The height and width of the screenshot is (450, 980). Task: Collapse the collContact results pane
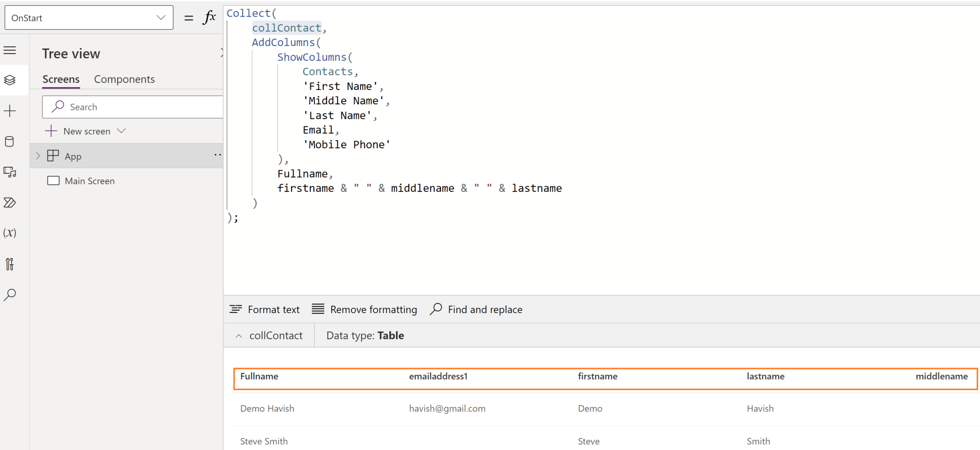(x=239, y=335)
